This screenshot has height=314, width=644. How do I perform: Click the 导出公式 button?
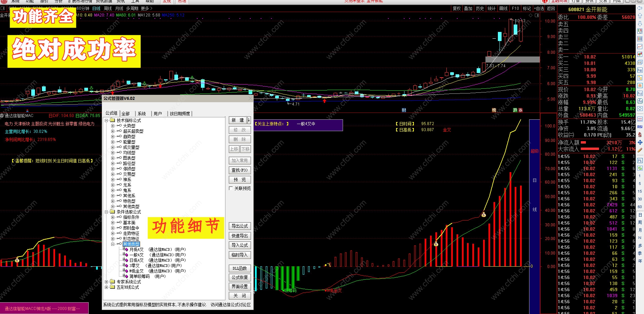240,226
